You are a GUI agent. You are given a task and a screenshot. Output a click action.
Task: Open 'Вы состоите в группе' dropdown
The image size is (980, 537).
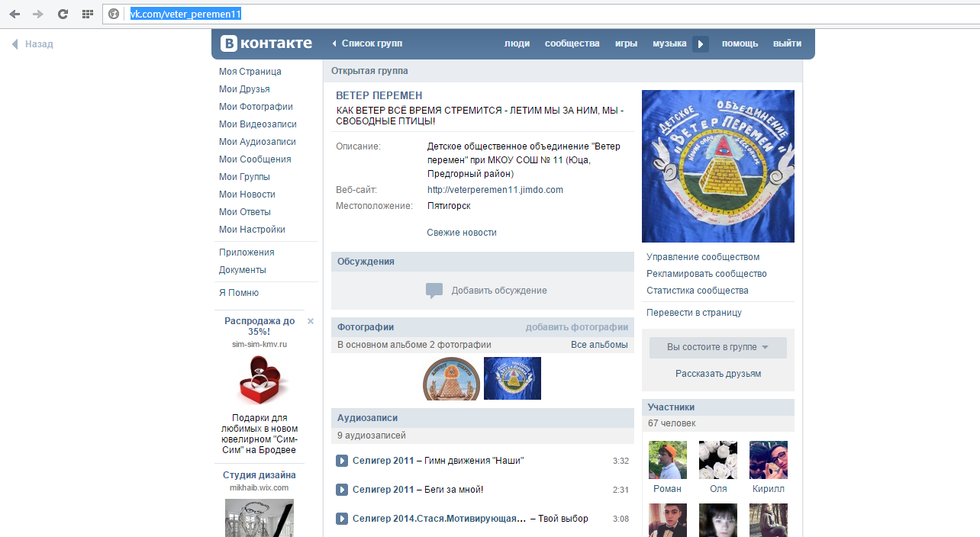point(718,347)
